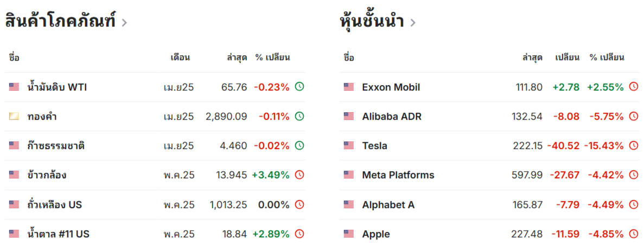Click the ล่าสุด header in stocks table

tap(532, 57)
